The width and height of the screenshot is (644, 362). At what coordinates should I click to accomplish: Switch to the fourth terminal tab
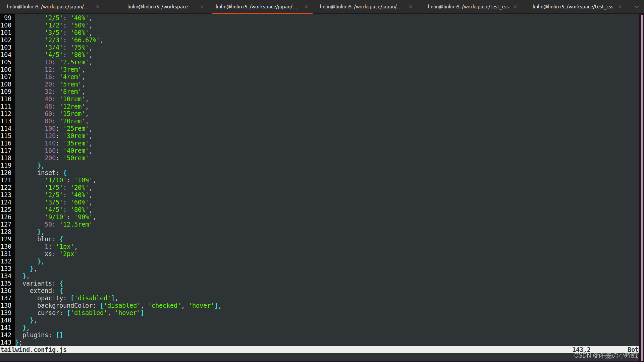[x=361, y=7]
